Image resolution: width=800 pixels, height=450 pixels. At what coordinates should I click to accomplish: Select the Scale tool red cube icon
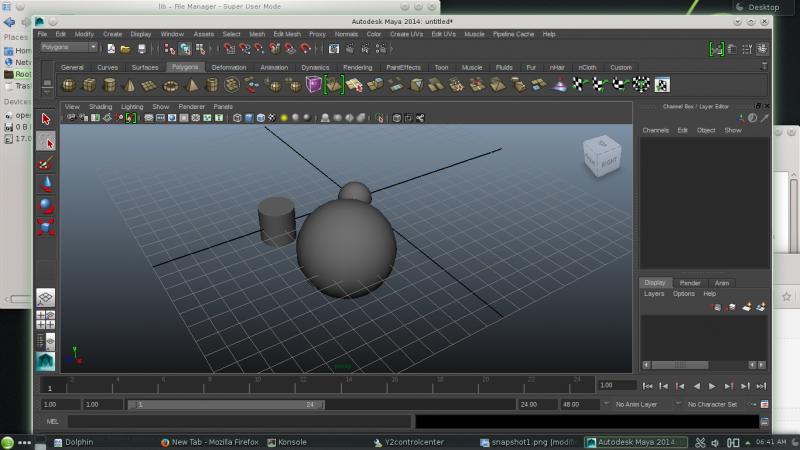[45, 227]
